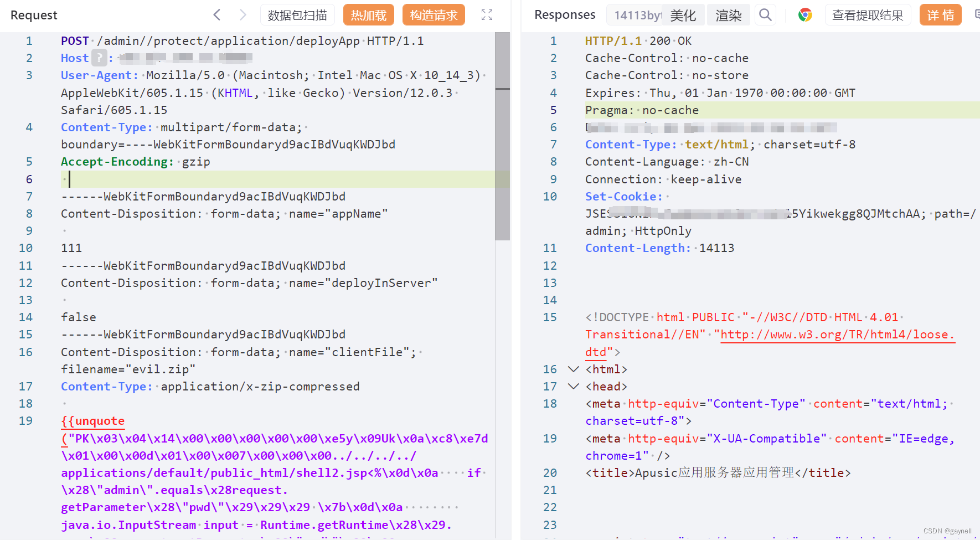The image size is (980, 540).
Task: Toggle the 渲染 render option
Action: coord(728,15)
